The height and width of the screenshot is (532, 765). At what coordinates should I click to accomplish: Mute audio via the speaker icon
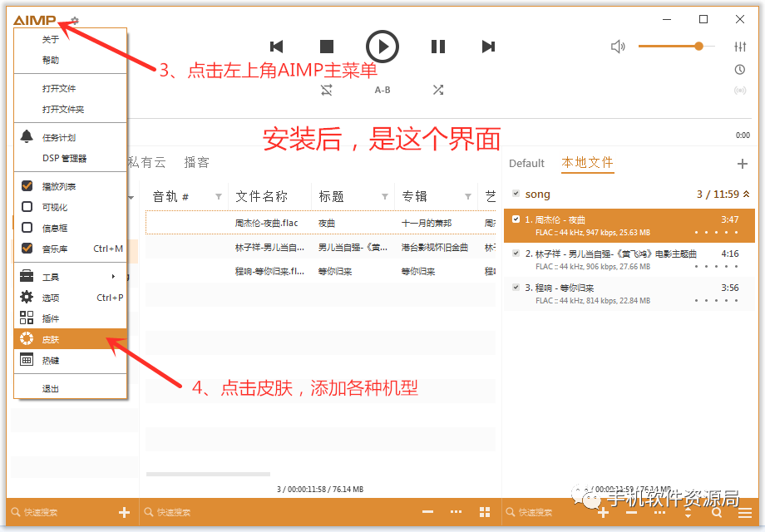coord(618,47)
